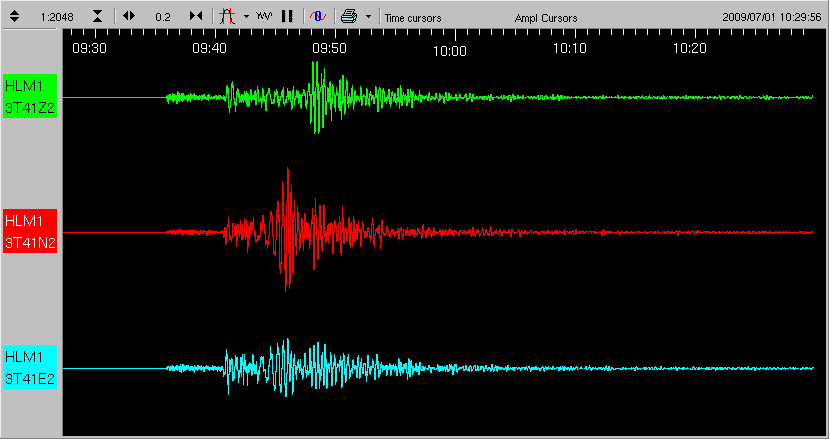Click the 09:50 mark on time axis

tap(329, 48)
